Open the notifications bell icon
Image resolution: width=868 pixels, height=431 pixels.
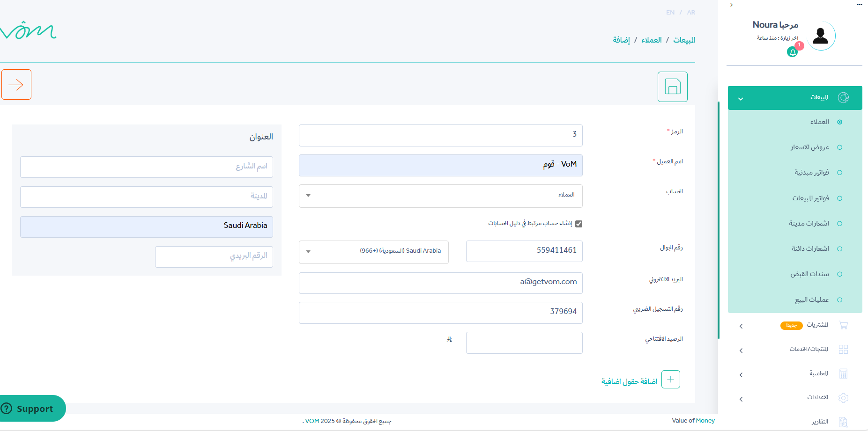[792, 52]
